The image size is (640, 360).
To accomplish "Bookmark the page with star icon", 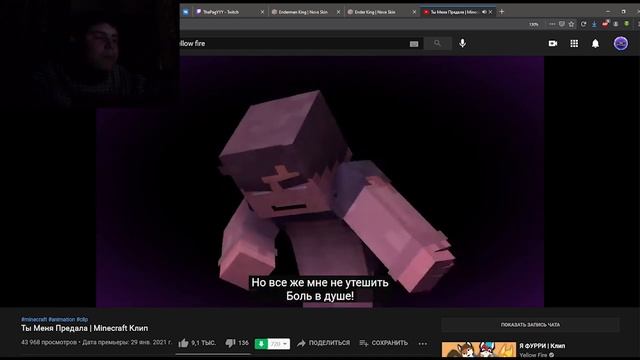I will click(x=571, y=24).
